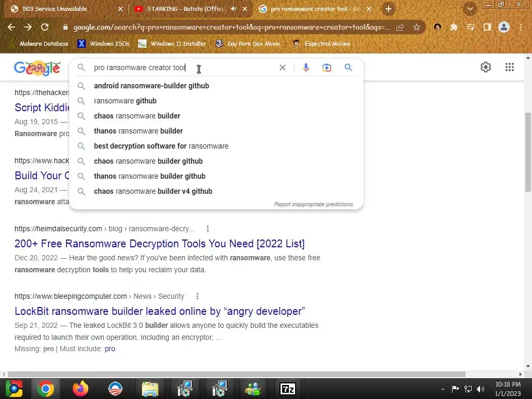Open Google quick settings gear
The image size is (532, 399).
point(486,67)
